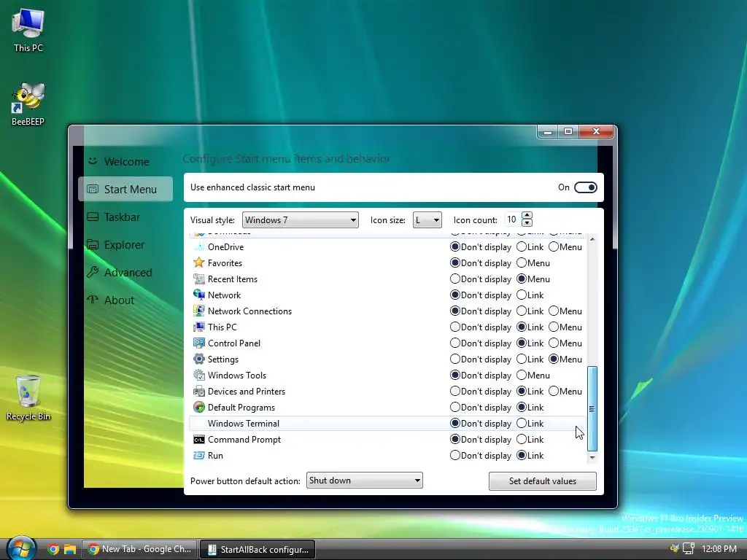Open the About section
Image resolution: width=747 pixels, height=560 pixels.
tap(125, 300)
